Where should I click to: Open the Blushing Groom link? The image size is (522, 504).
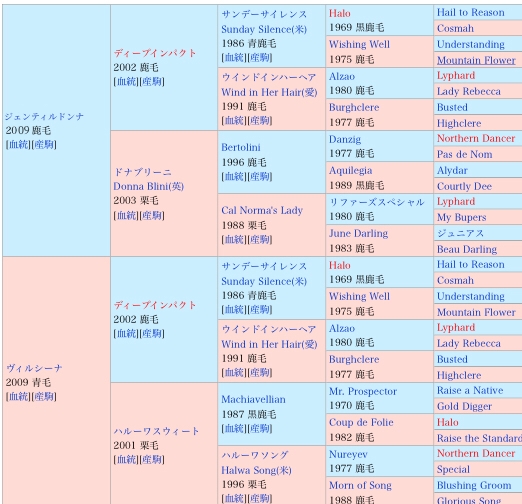pos(474,485)
